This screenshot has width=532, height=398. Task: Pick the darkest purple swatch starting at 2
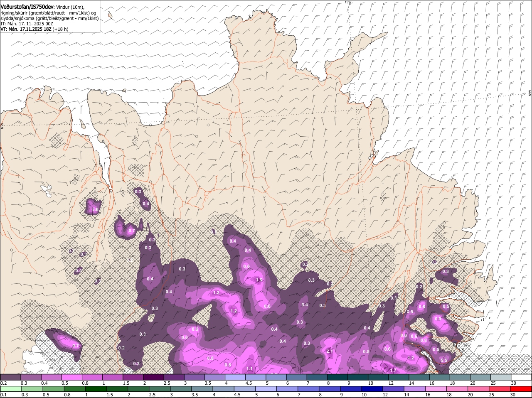[x=153, y=377]
